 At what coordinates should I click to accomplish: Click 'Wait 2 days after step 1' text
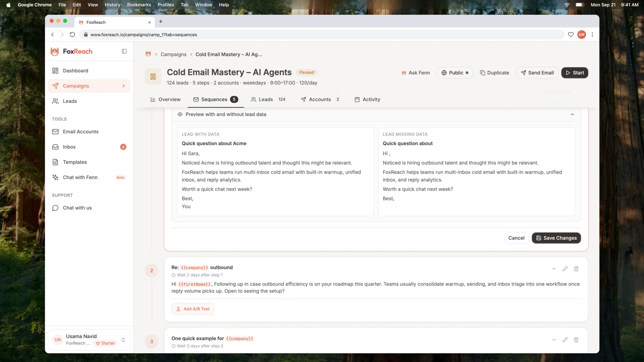(200, 275)
